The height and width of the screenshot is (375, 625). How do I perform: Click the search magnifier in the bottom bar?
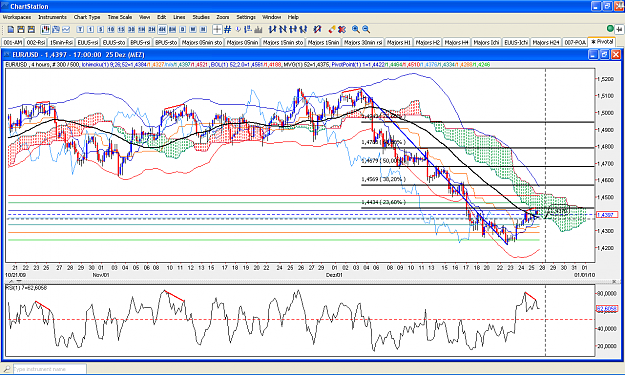point(7,369)
